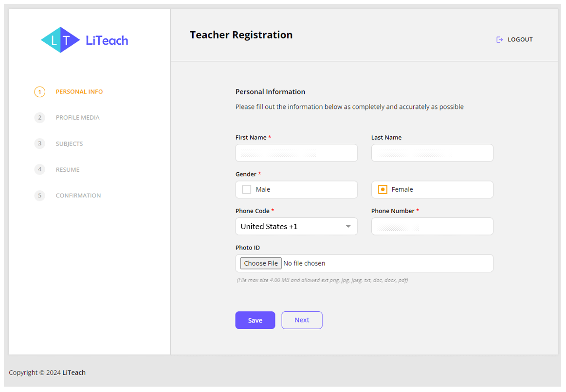Select step 1 circle icon
This screenshot has height=392, width=566.
coord(40,92)
